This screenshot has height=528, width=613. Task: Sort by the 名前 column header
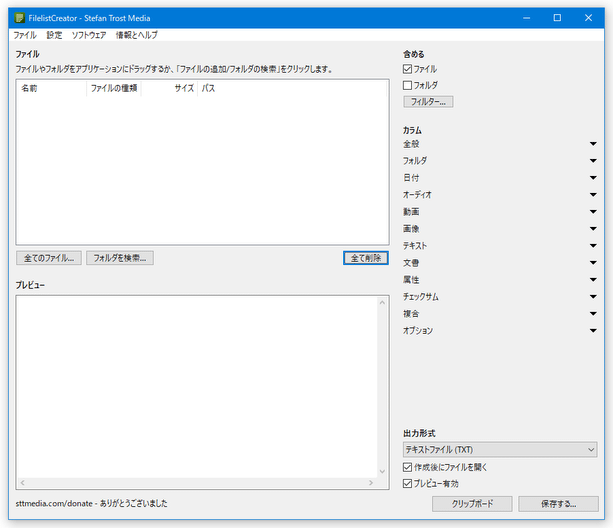(x=51, y=88)
